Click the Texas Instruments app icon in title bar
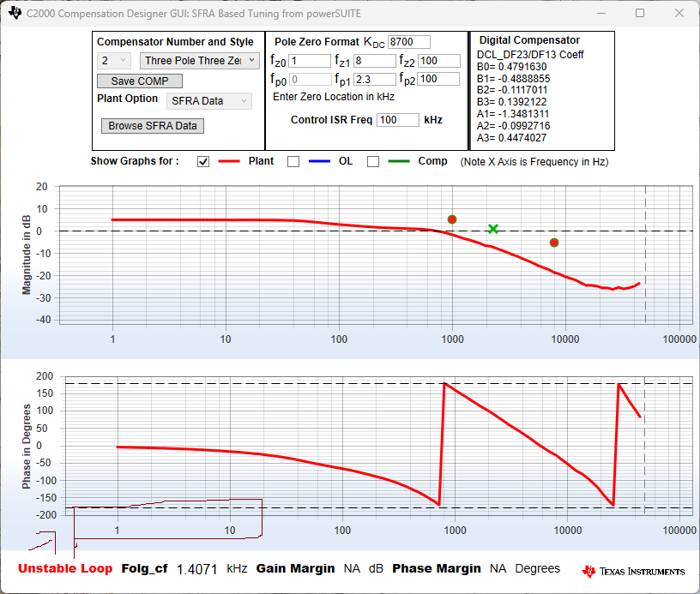This screenshot has height=594, width=700. point(15,13)
